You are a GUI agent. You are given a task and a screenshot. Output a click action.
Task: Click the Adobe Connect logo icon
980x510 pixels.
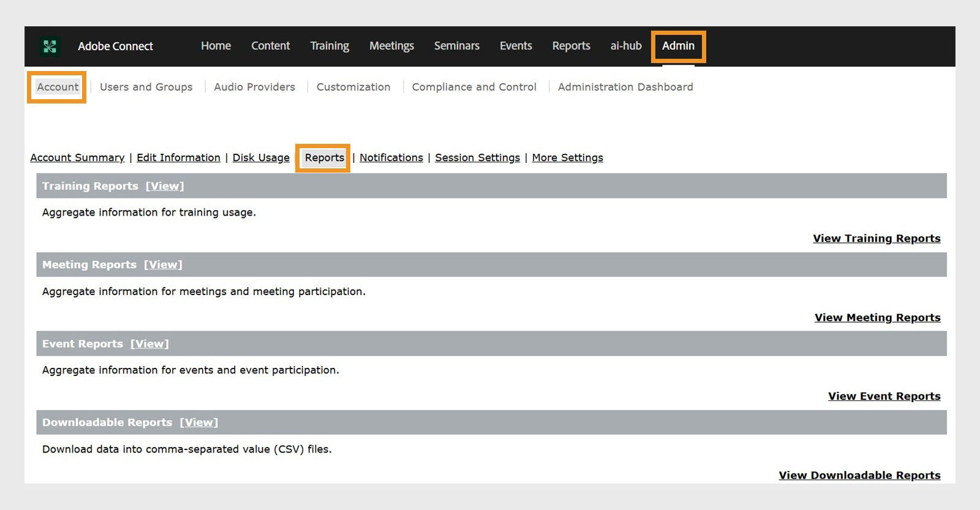(x=50, y=46)
